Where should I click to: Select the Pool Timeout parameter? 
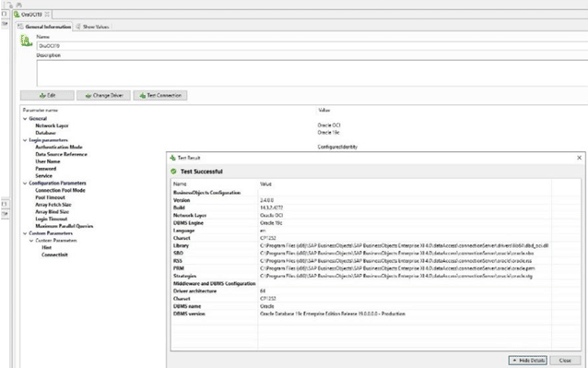tap(51, 197)
